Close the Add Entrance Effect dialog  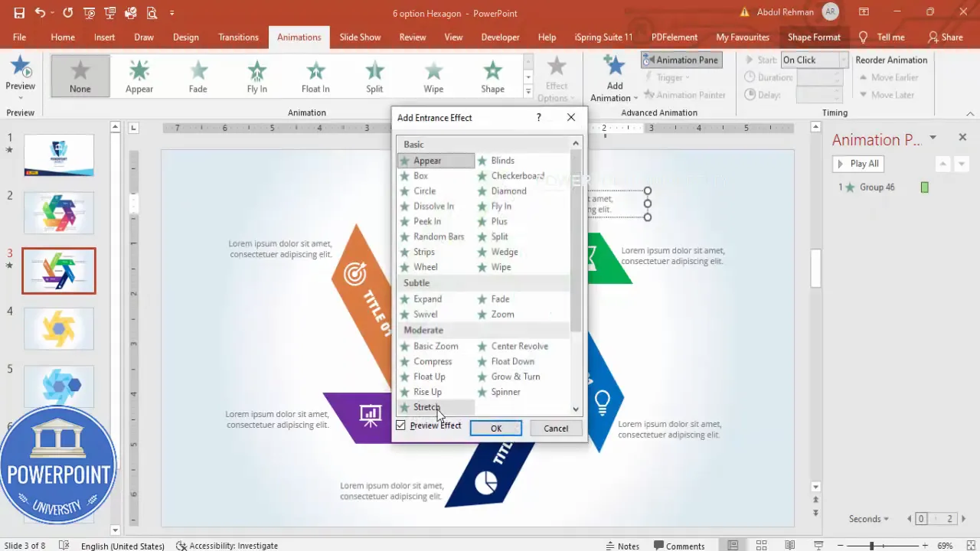tap(571, 117)
